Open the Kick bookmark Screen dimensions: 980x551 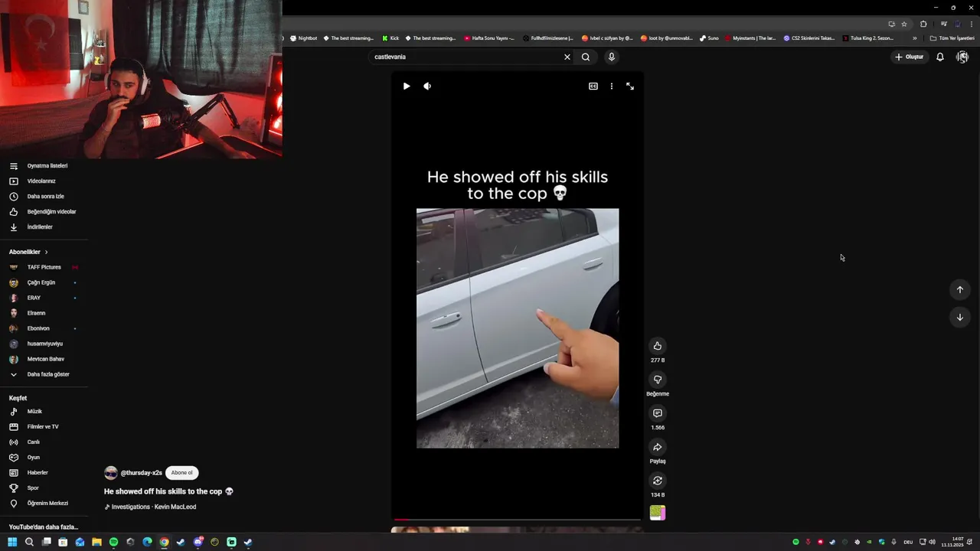click(x=390, y=38)
